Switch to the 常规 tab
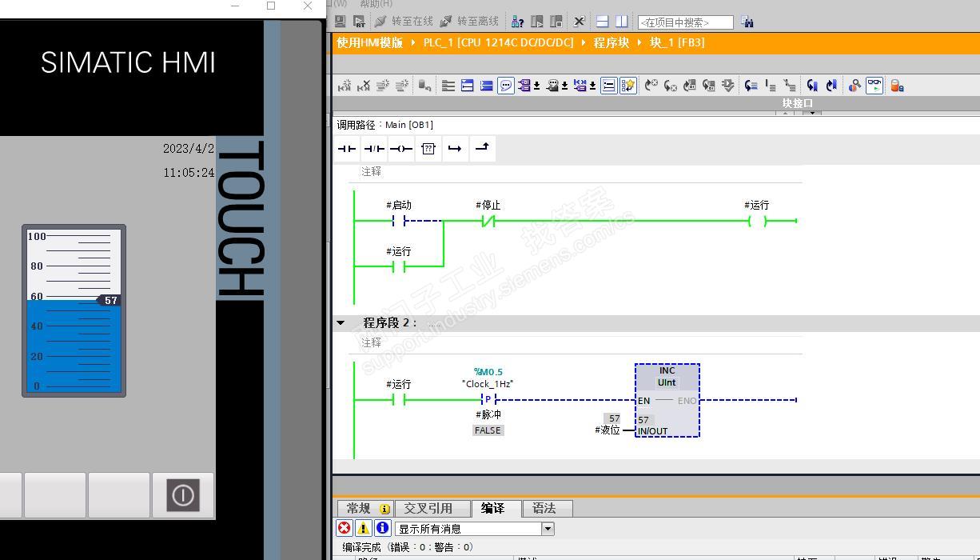This screenshot has height=560, width=980. (x=365, y=509)
